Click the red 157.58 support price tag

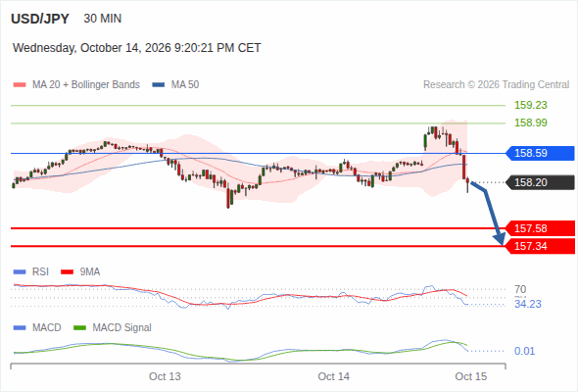coord(540,228)
